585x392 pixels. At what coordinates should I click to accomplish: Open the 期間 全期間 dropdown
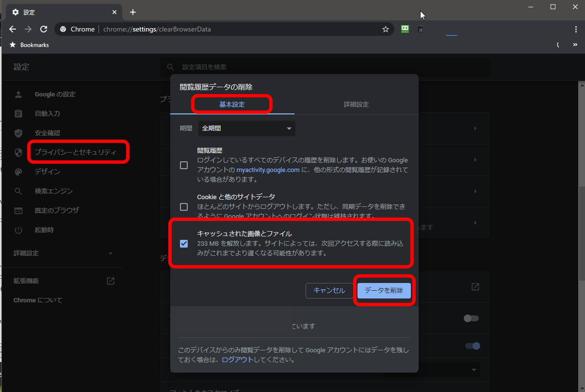click(247, 128)
